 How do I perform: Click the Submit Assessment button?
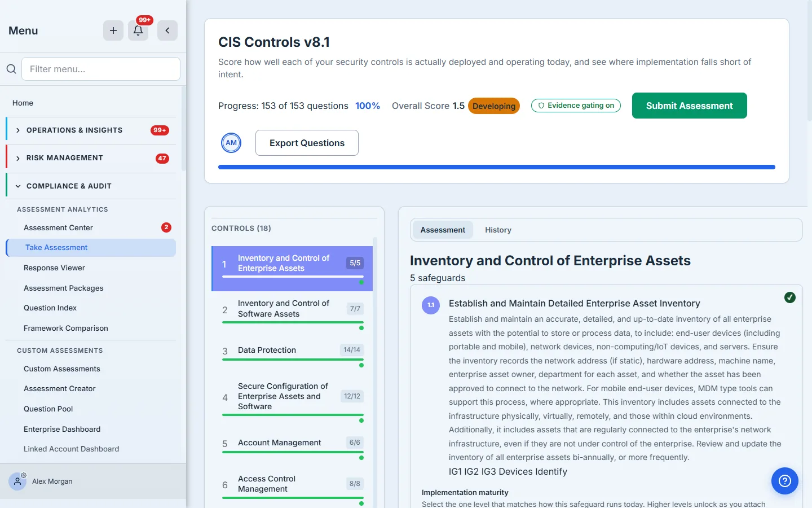pos(689,106)
